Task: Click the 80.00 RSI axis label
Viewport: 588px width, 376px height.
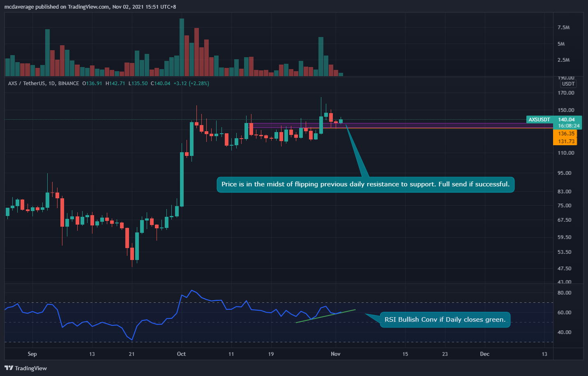Action: click(x=564, y=293)
